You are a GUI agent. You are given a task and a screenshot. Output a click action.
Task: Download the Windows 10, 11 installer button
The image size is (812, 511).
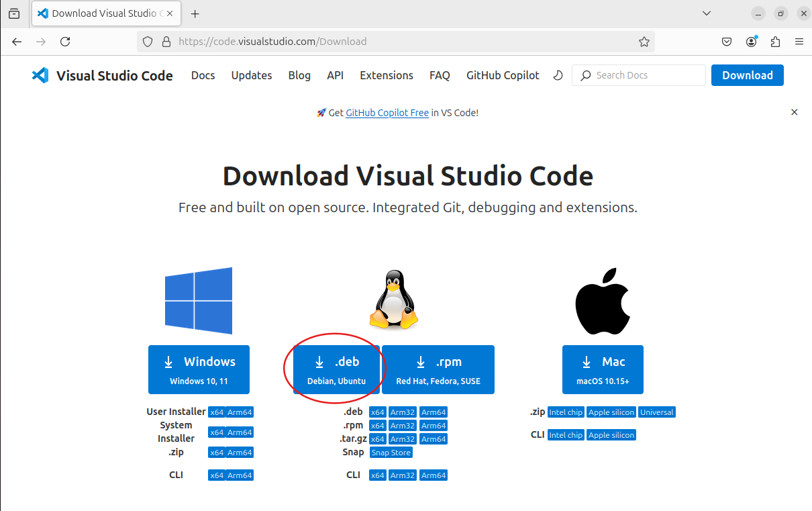pos(199,369)
